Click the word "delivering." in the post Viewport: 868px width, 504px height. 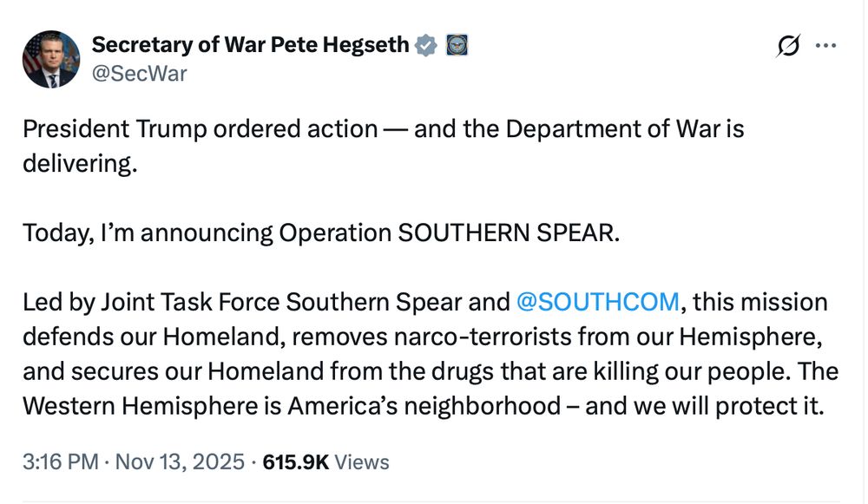coord(80,164)
